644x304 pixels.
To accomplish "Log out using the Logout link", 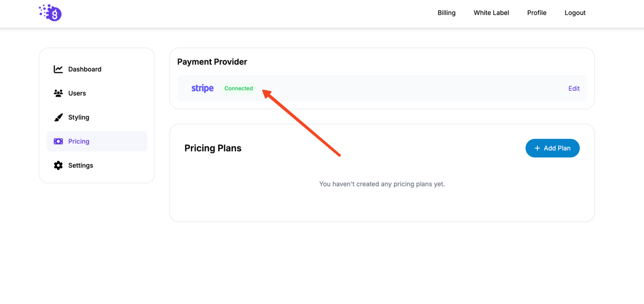I will (575, 13).
